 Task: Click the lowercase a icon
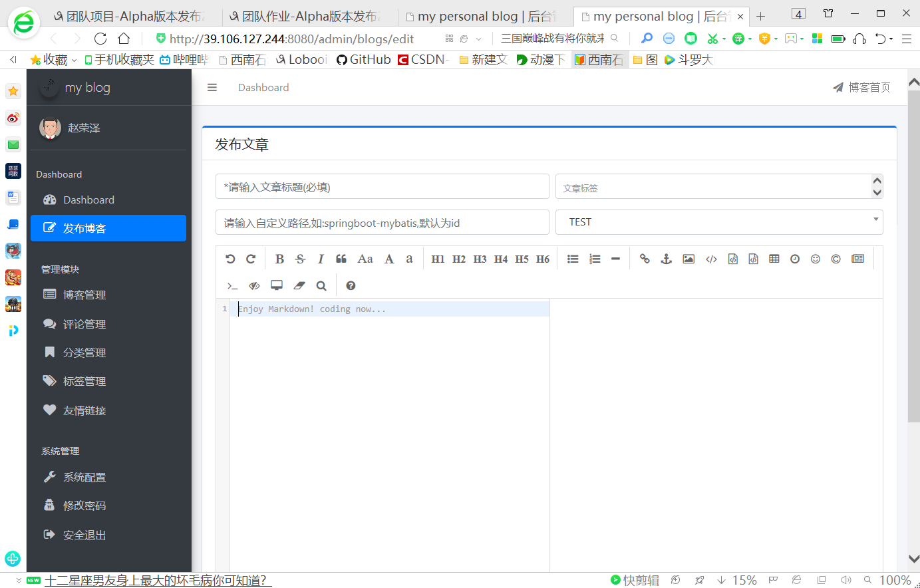(409, 259)
